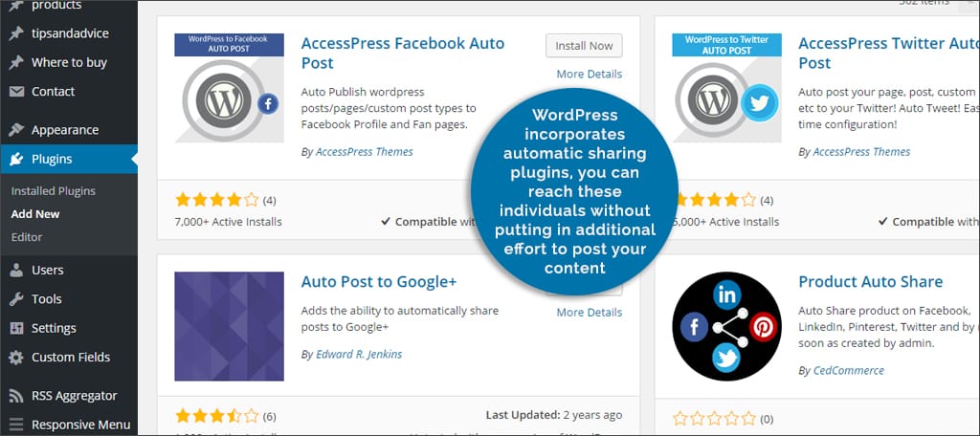Open tipsandadvice in the sidebar
This screenshot has width=980, height=436.
(x=69, y=33)
